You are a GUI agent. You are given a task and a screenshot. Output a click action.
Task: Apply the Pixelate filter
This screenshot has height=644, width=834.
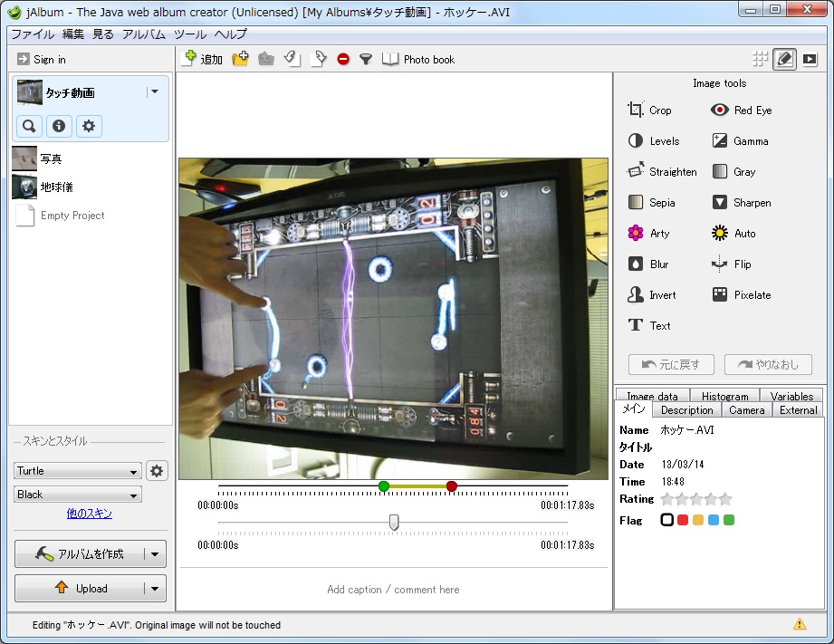(742, 295)
